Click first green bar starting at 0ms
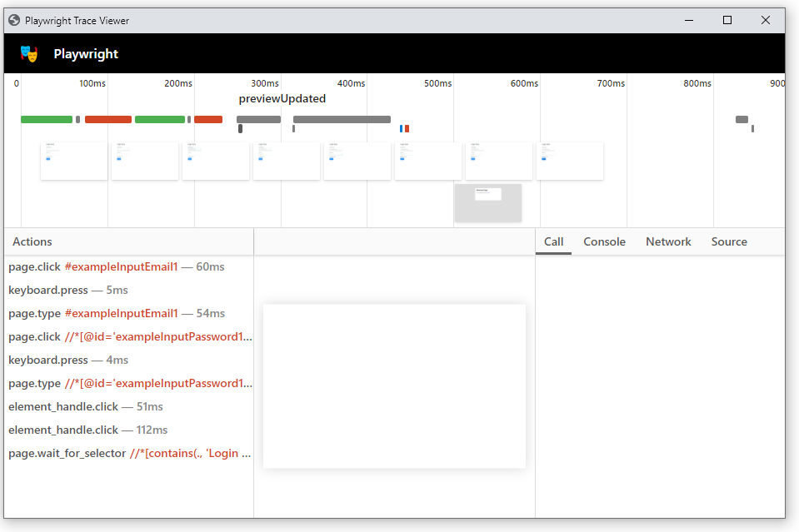 coord(47,120)
